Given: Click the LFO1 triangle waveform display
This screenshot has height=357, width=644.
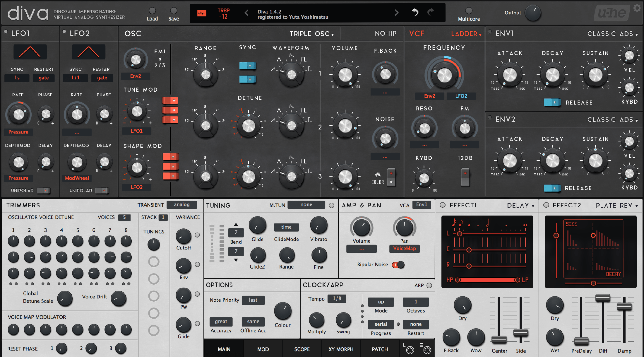Looking at the screenshot, I should coord(30,52).
